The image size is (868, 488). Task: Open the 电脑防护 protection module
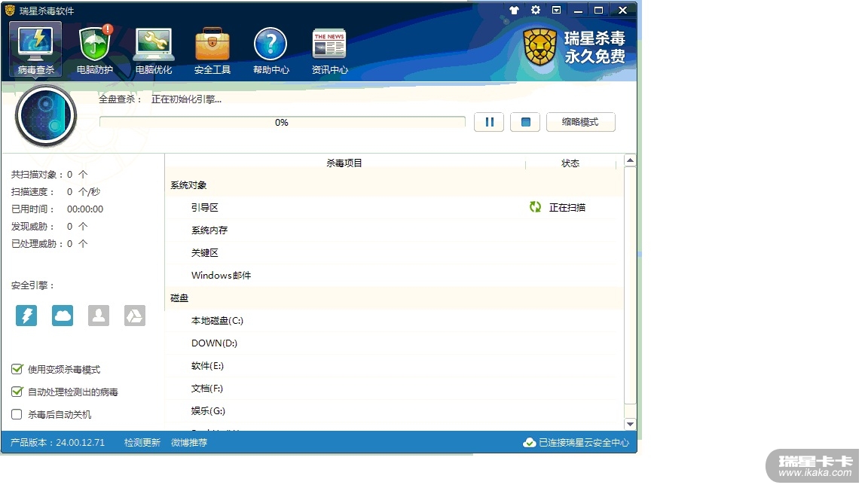(x=95, y=50)
